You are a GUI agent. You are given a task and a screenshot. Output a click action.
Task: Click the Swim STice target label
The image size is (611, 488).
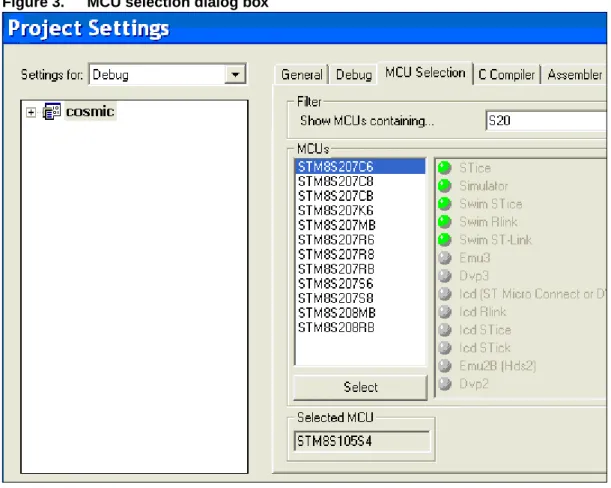(491, 204)
